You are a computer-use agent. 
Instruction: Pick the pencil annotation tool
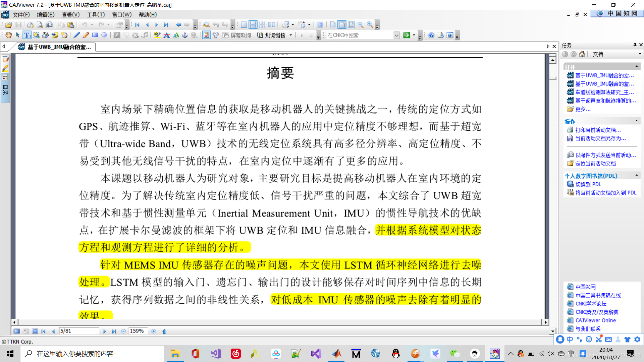coord(86,35)
